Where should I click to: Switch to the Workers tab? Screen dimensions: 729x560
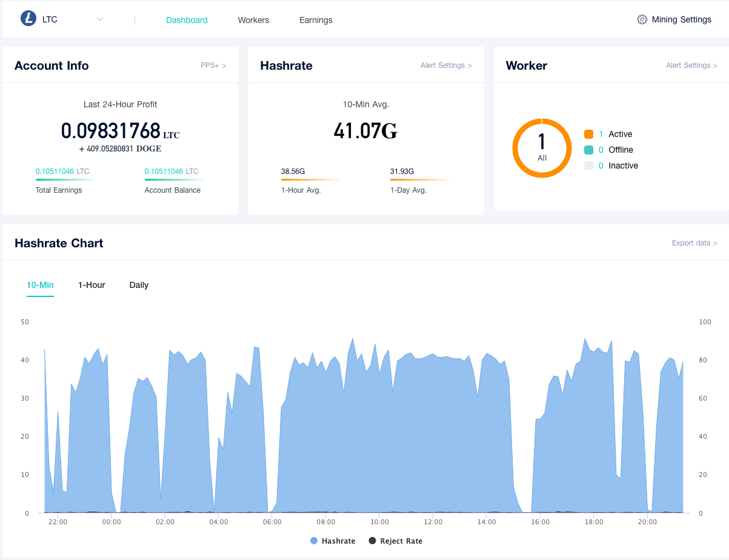253,20
